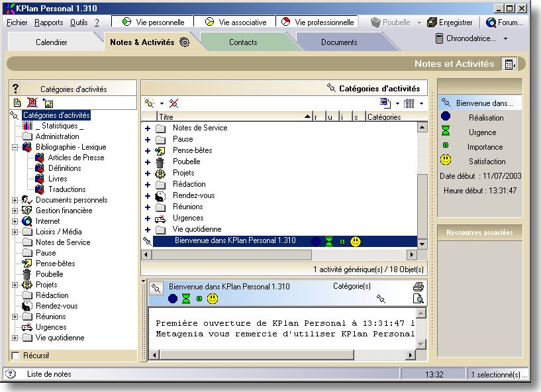This screenshot has height=392, width=541.
Task: Expand Projets node in category tree
Action: 15,285
